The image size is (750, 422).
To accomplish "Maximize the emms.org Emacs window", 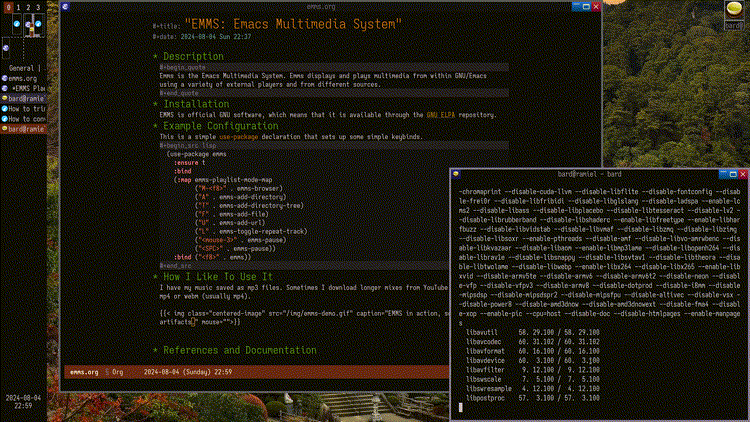I will pyautogui.click(x=586, y=7).
